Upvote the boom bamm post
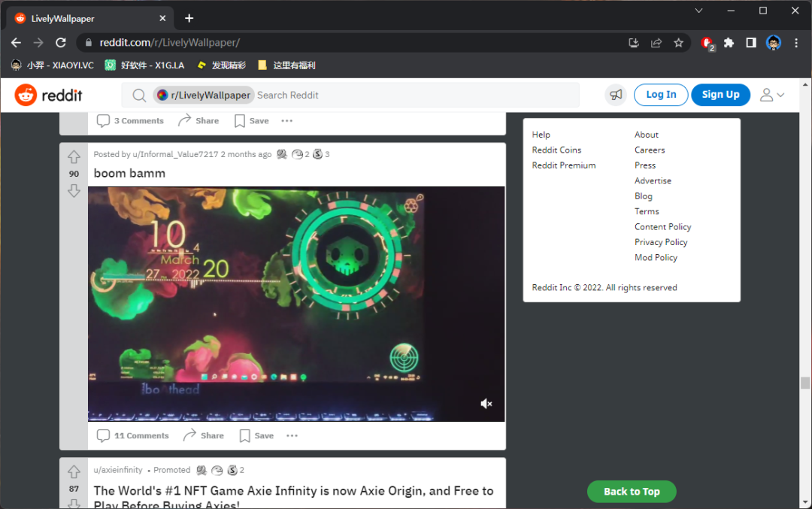 (x=74, y=156)
